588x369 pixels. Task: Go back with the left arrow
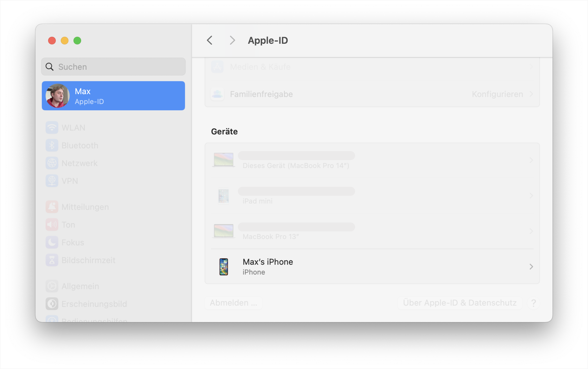pos(210,40)
